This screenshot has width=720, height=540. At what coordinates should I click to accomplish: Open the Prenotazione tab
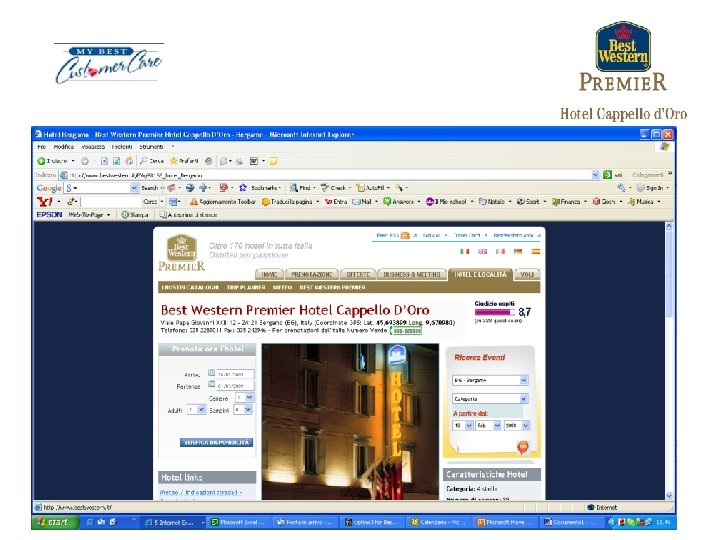point(311,274)
